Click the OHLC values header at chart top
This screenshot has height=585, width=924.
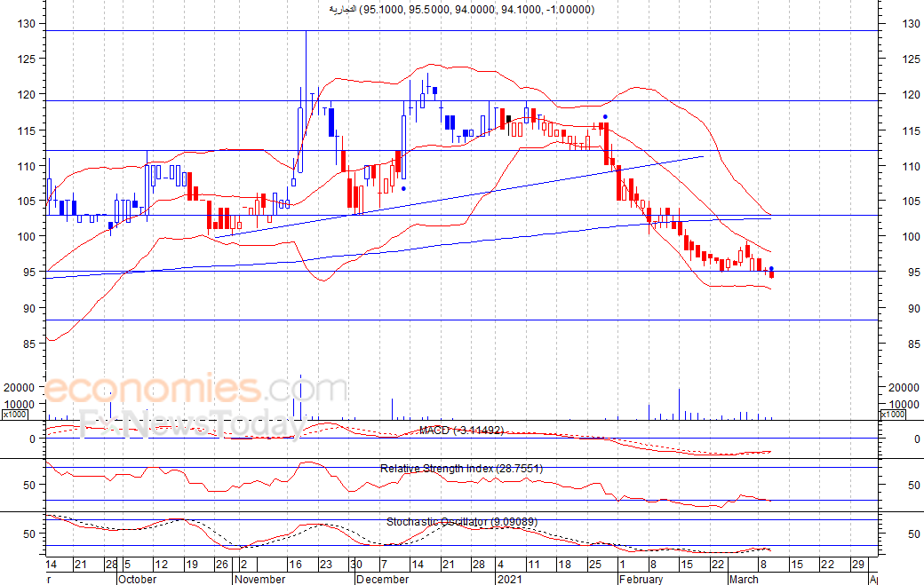coord(461,10)
